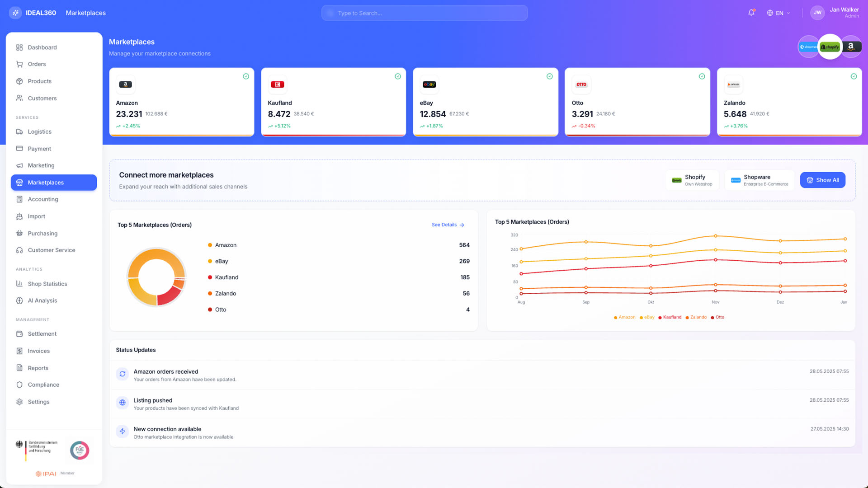This screenshot has height=488, width=868.
Task: Click the Marketplaces store icon in sidebar
Action: pos(19,183)
